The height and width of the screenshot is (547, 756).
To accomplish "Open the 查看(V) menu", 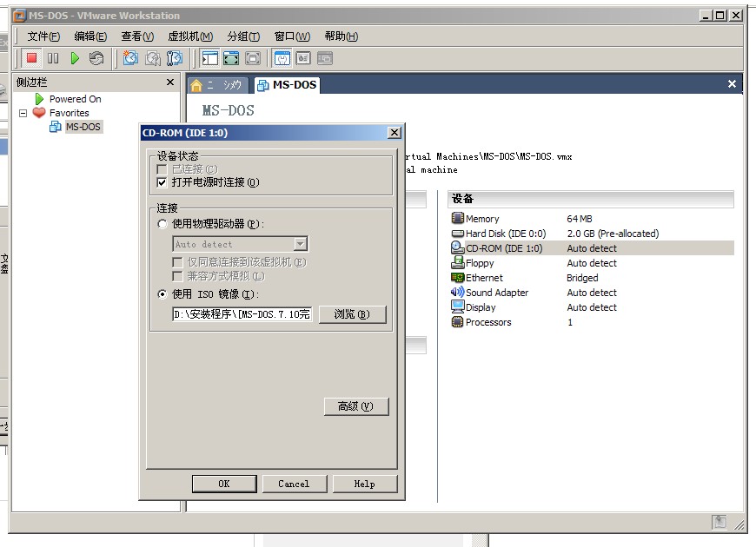I will pos(137,36).
